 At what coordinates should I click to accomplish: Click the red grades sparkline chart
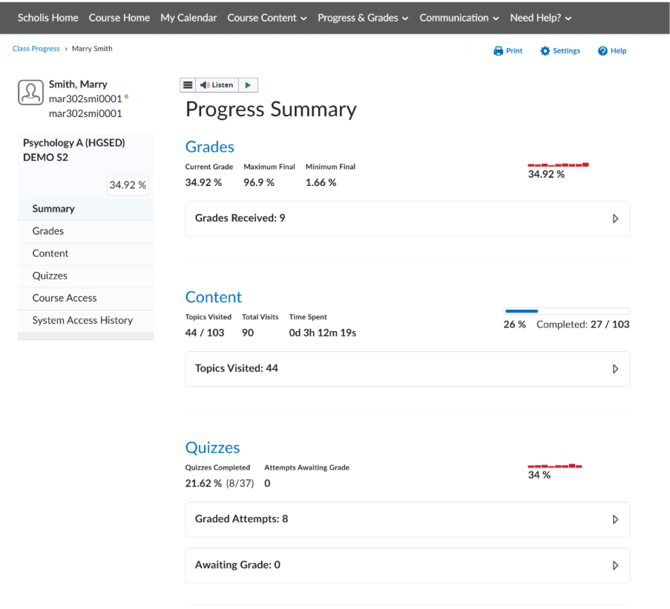558,165
